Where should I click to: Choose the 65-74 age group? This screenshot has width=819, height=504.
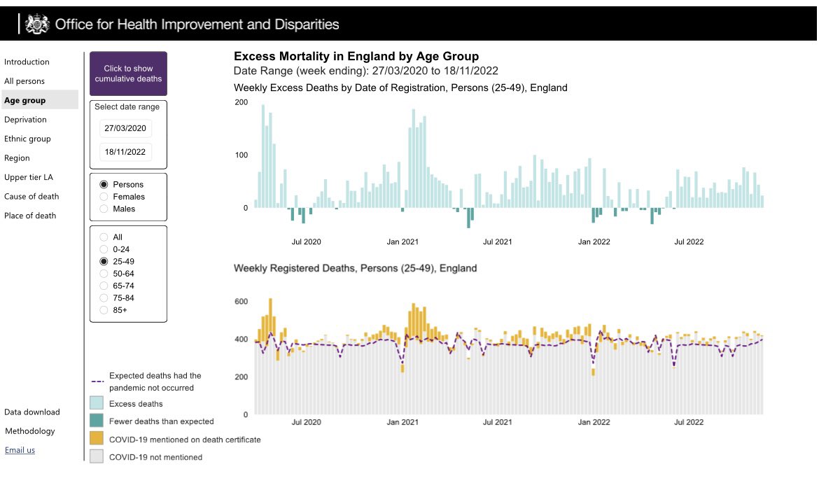[x=104, y=286]
